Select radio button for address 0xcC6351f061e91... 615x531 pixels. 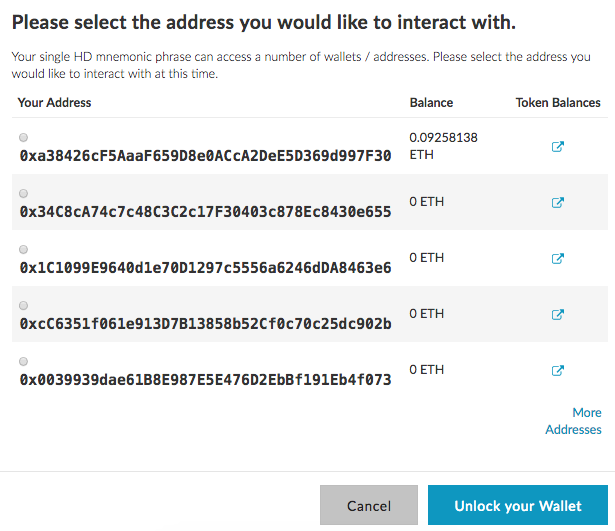(x=24, y=306)
